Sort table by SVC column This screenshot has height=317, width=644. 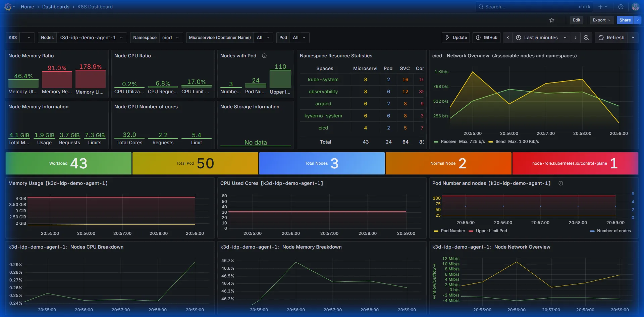pos(405,68)
